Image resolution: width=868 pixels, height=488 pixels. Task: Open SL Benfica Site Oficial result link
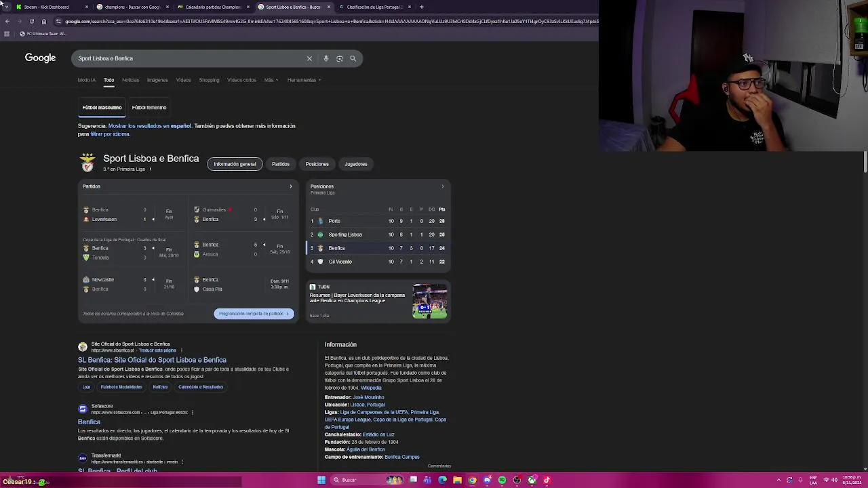152,360
